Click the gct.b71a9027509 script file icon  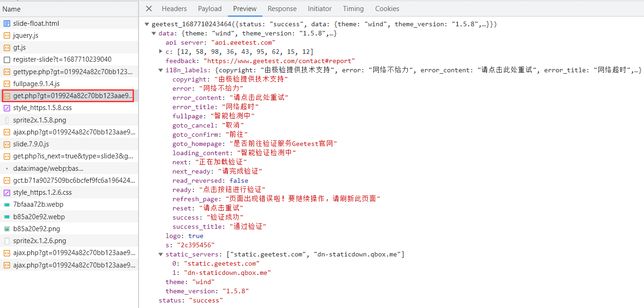coord(7,180)
